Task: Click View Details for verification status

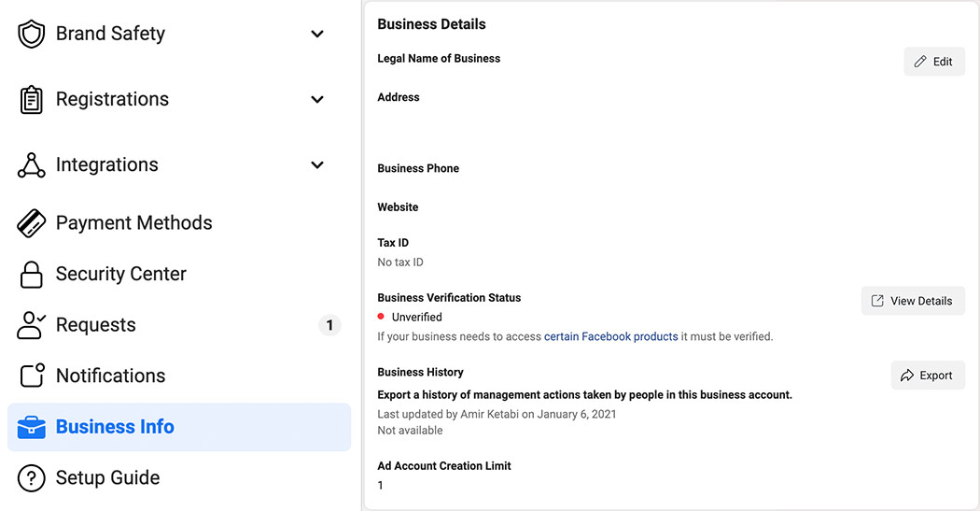Action: 913,301
